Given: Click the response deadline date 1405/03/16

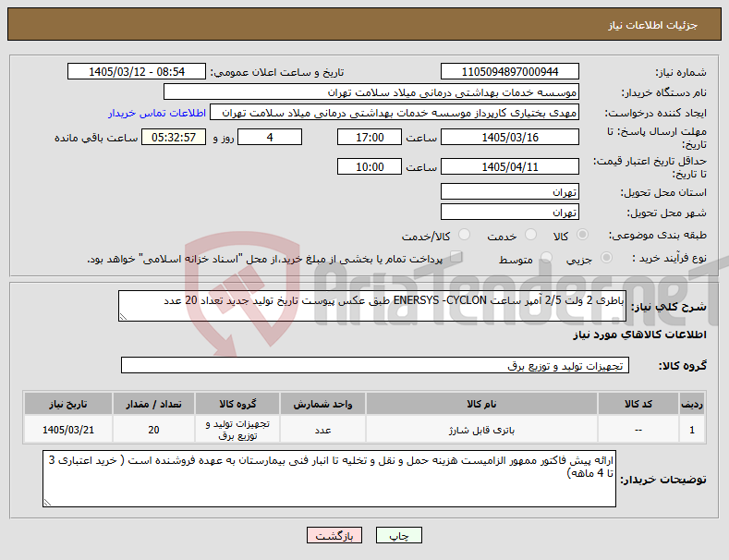Looking at the screenshot, I should tap(509, 137).
